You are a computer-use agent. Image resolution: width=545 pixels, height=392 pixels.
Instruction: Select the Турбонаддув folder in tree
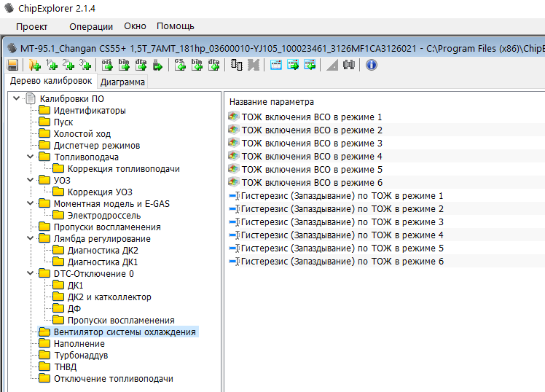80,356
